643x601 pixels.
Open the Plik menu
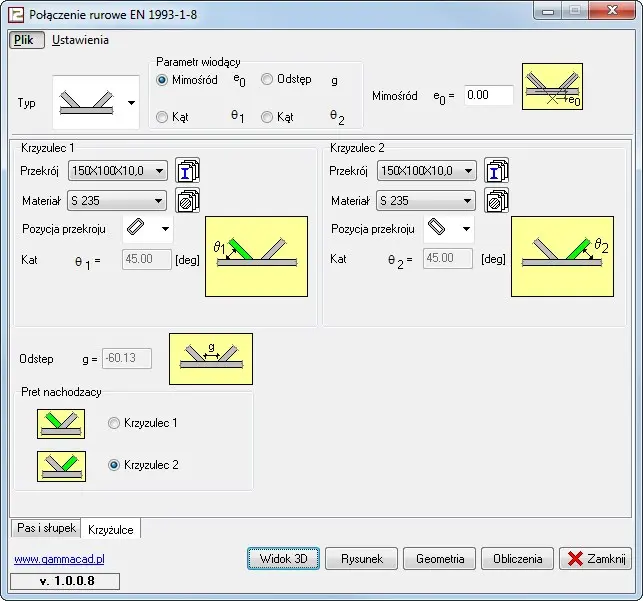(23, 40)
